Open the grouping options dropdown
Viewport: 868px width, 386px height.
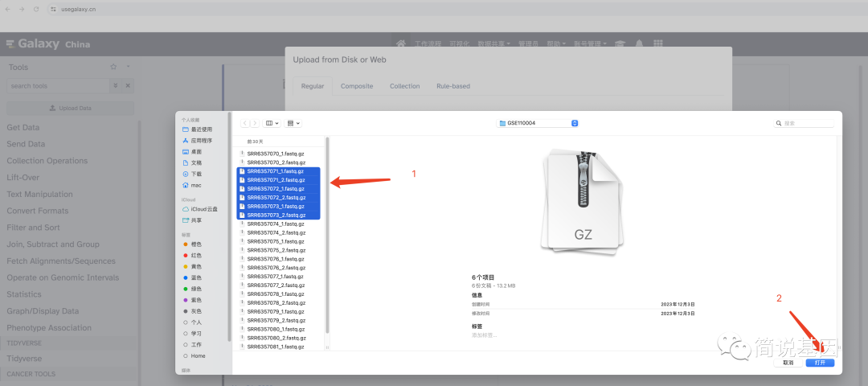(293, 123)
